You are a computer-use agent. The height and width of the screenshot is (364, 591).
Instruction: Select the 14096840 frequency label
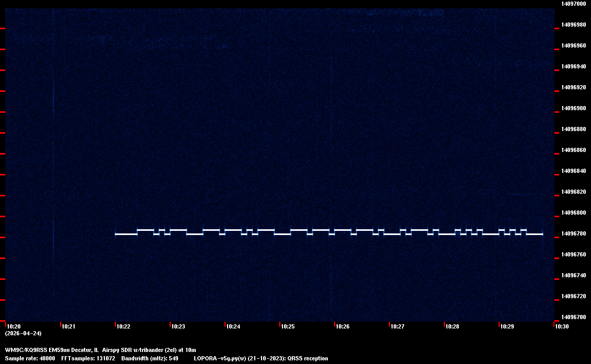coord(574,171)
